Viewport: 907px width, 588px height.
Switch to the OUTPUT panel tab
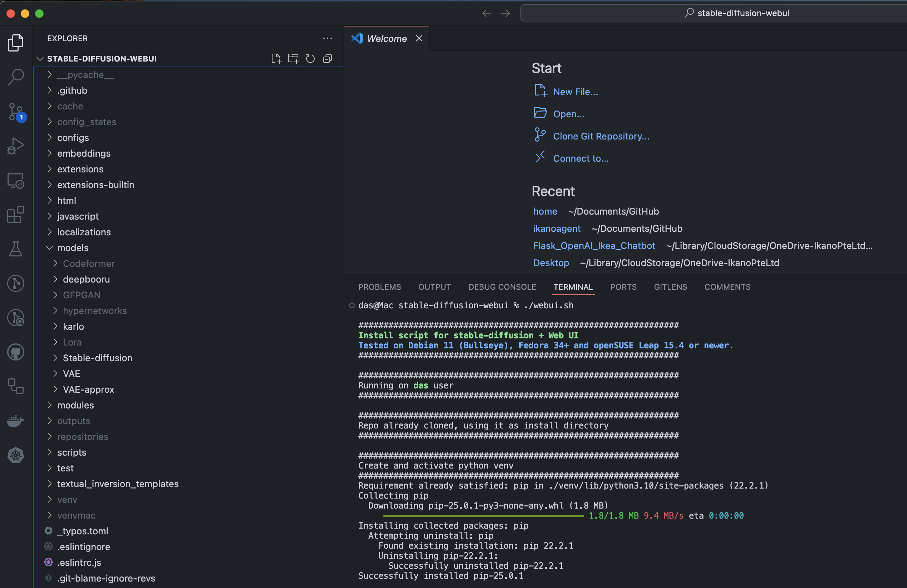point(435,287)
